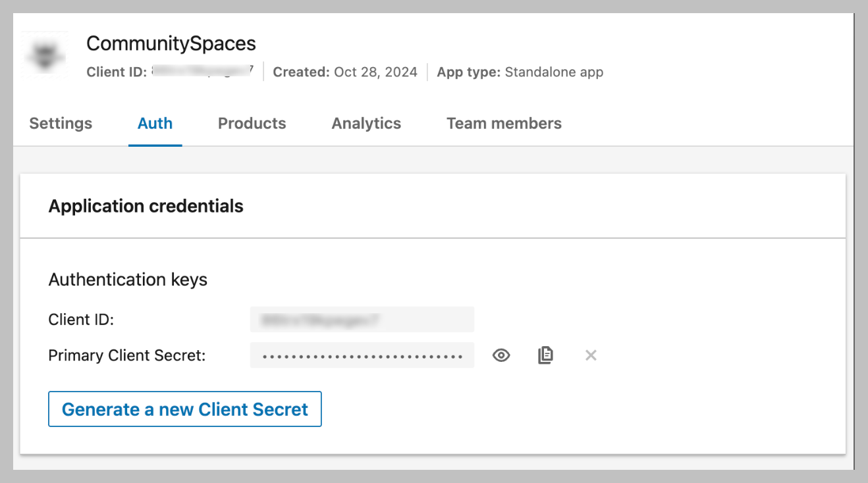868x483 pixels.
Task: Open the Team members tab
Action: tap(504, 124)
